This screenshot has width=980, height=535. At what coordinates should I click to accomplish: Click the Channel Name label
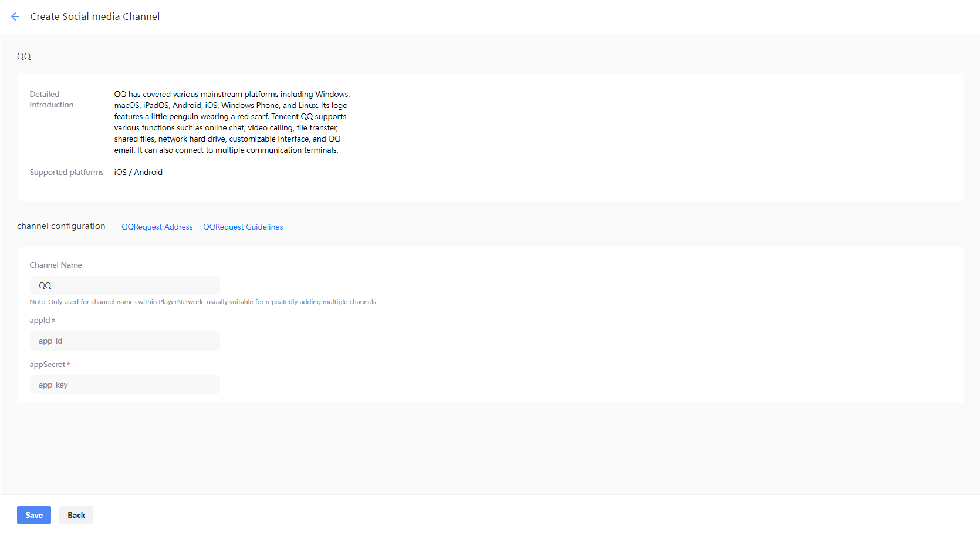pyautogui.click(x=56, y=265)
